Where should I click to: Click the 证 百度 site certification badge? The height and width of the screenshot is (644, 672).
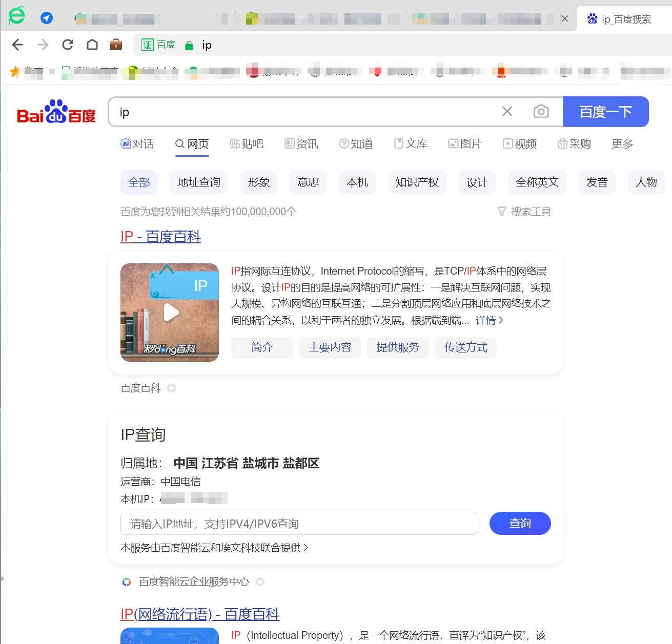[158, 45]
